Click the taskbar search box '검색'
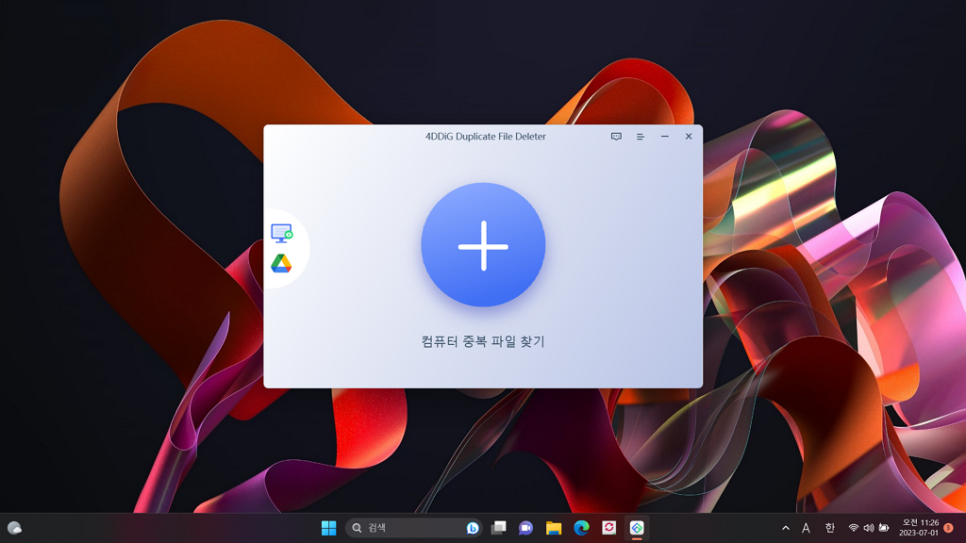Viewport: 966px width, 543px height. [x=413, y=528]
